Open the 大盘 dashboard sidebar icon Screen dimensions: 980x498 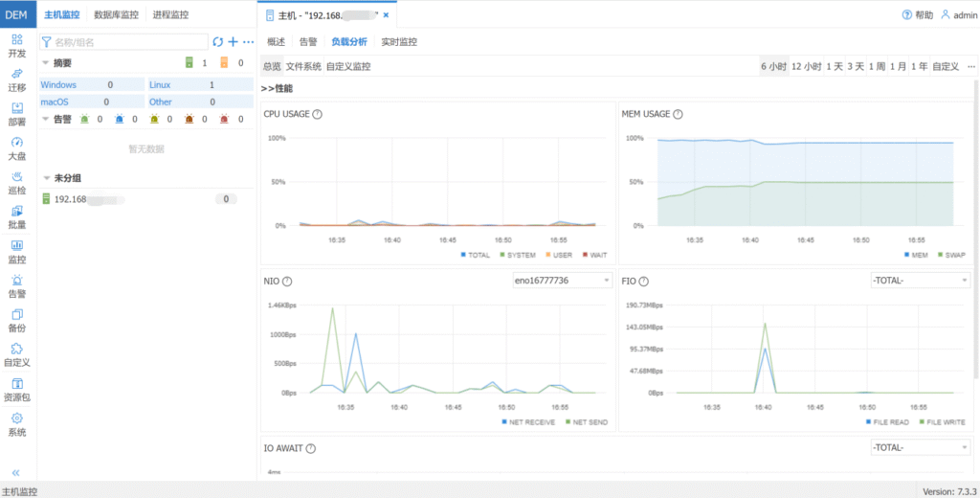click(17, 148)
